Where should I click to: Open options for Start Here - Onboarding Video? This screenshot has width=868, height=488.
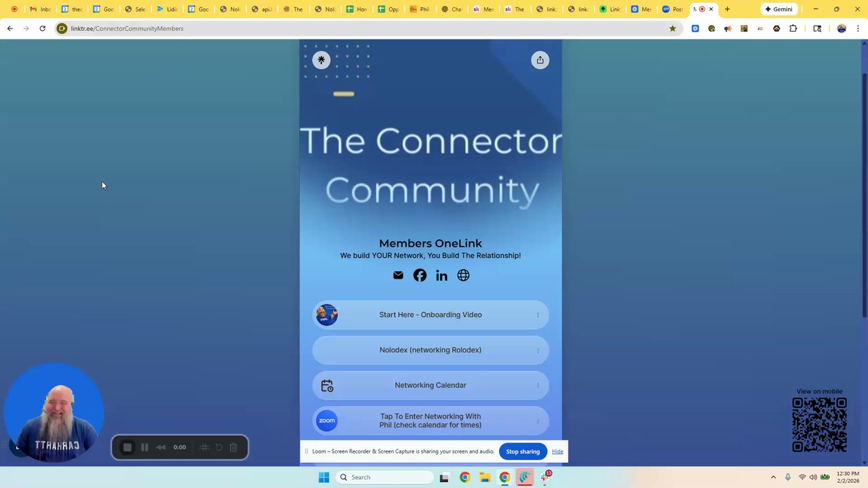[x=538, y=315]
